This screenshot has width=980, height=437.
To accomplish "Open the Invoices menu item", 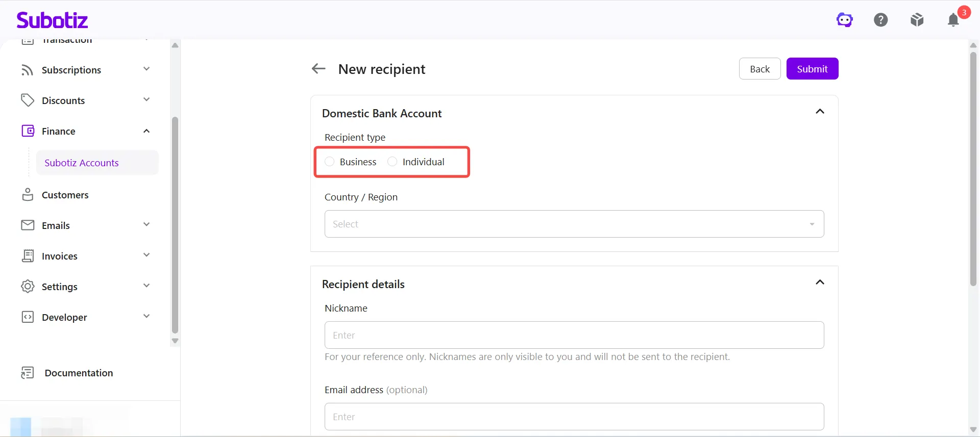I will 60,256.
